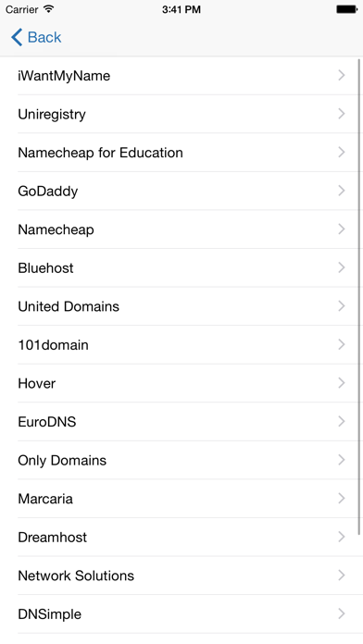This screenshot has width=363, height=644.
Task: Select the Dreamhost registrar
Action: pyautogui.click(x=181, y=537)
